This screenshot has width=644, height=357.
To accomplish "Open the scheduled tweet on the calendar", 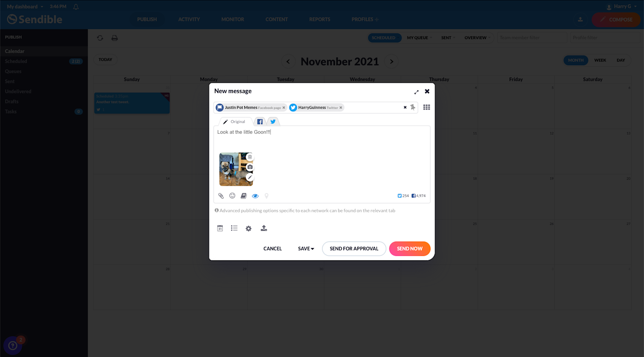I will click(132, 103).
